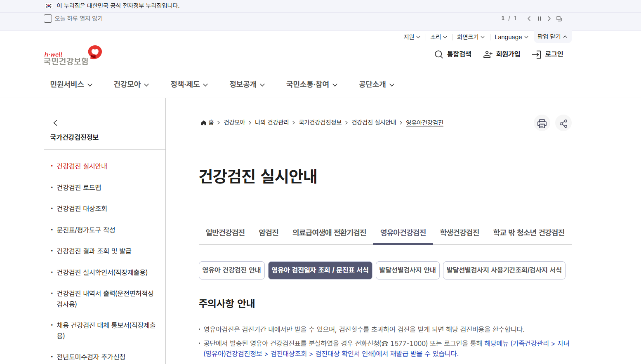Open 건강검진 로드맵 sidebar item

[79, 188]
